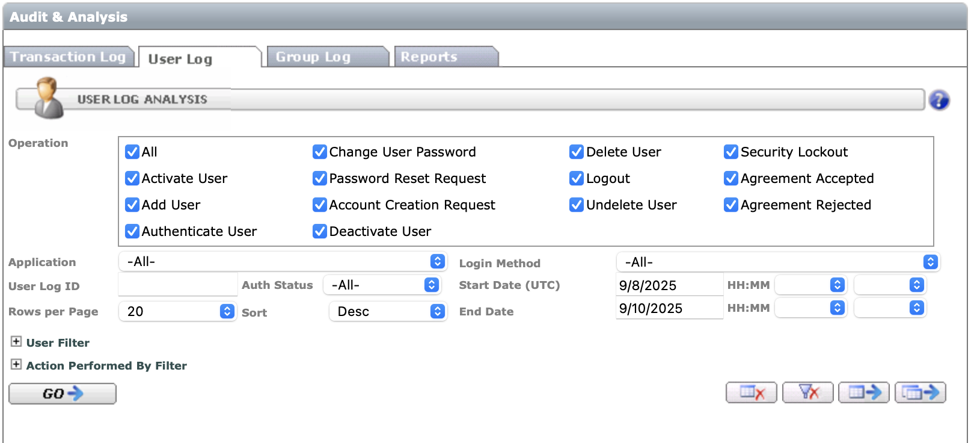Open the Auth Status dropdown

pyautogui.click(x=382, y=285)
